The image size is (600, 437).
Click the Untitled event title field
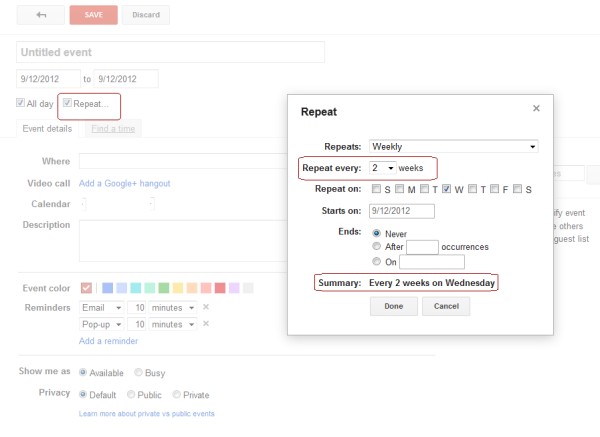(170, 52)
